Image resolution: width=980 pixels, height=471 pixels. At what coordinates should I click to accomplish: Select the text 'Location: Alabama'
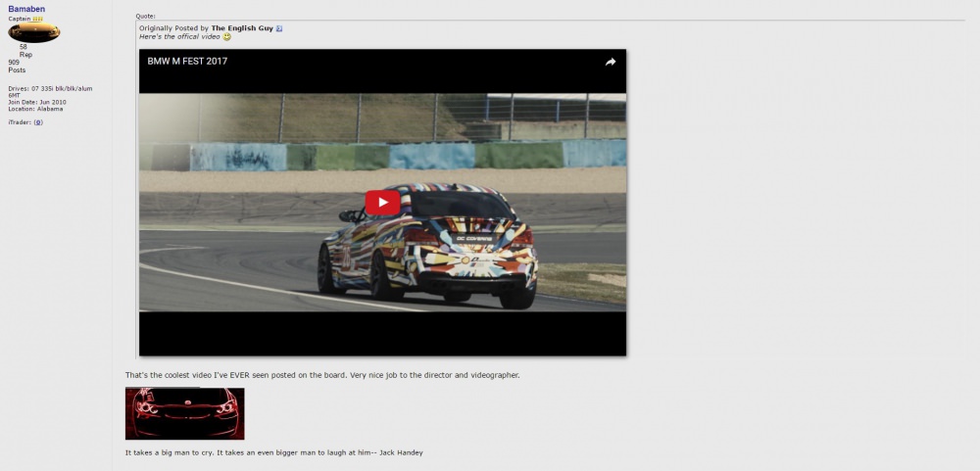[x=35, y=109]
